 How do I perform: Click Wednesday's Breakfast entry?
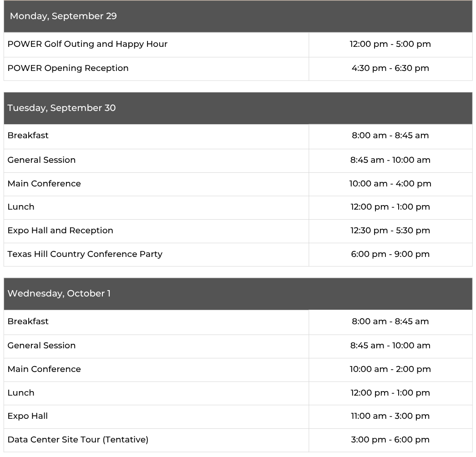(x=28, y=321)
